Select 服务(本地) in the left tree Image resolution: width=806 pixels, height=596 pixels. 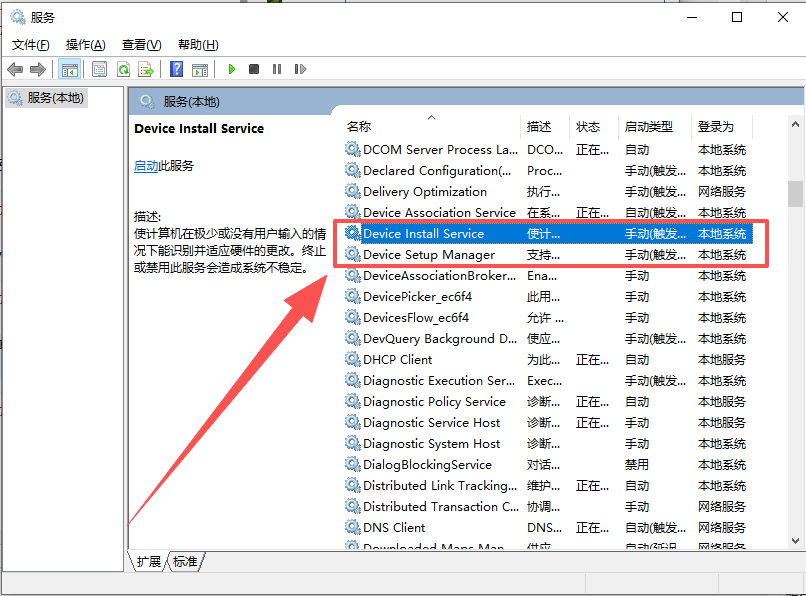point(55,98)
